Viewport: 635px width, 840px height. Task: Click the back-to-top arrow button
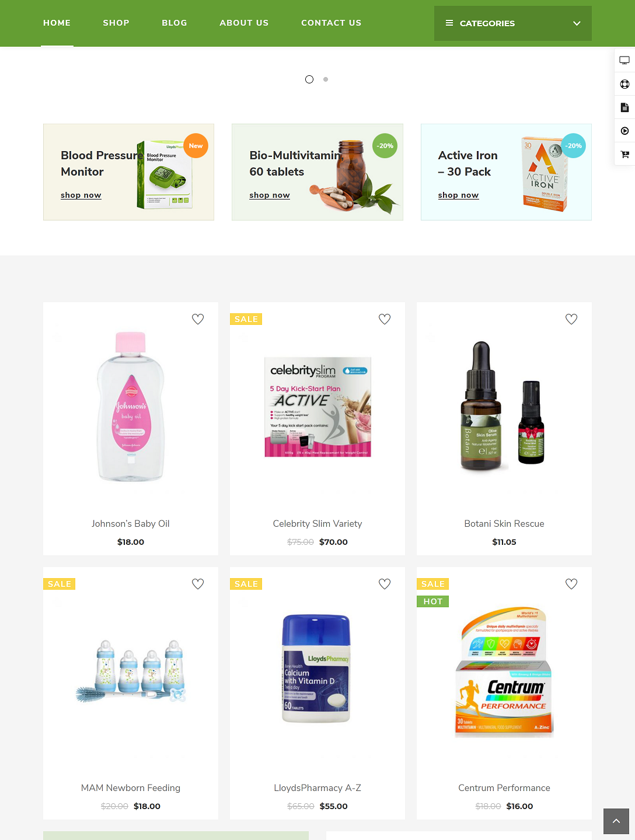click(x=616, y=821)
